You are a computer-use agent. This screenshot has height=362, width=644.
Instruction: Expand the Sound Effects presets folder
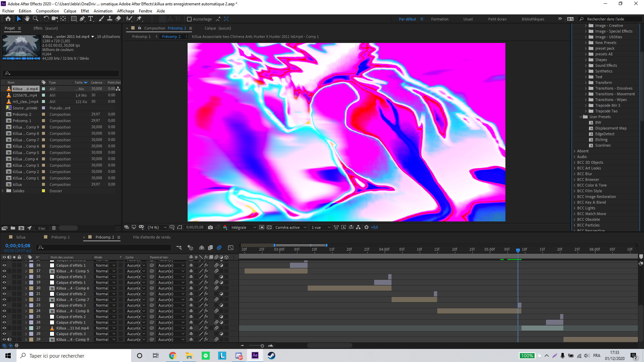point(586,65)
